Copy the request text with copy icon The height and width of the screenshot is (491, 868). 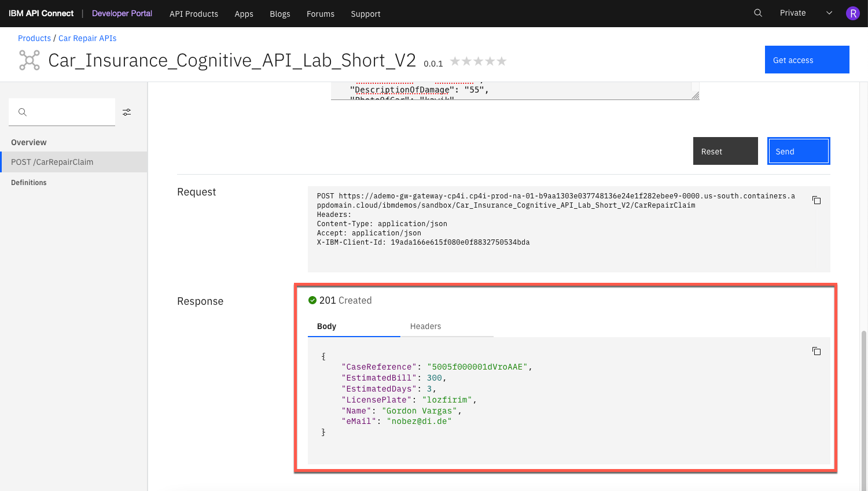tap(816, 200)
